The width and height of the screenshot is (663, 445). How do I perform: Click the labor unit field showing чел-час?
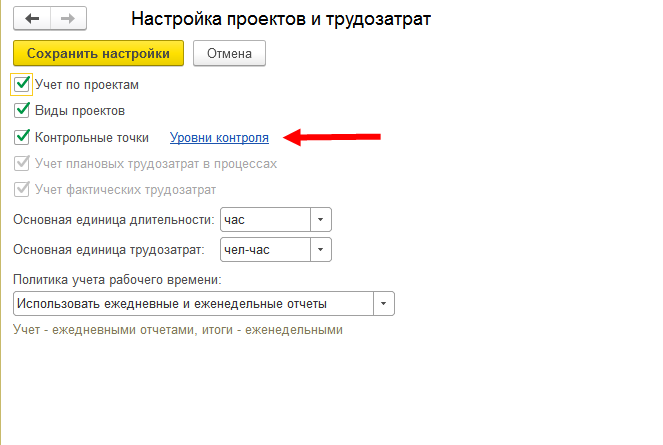click(x=264, y=249)
